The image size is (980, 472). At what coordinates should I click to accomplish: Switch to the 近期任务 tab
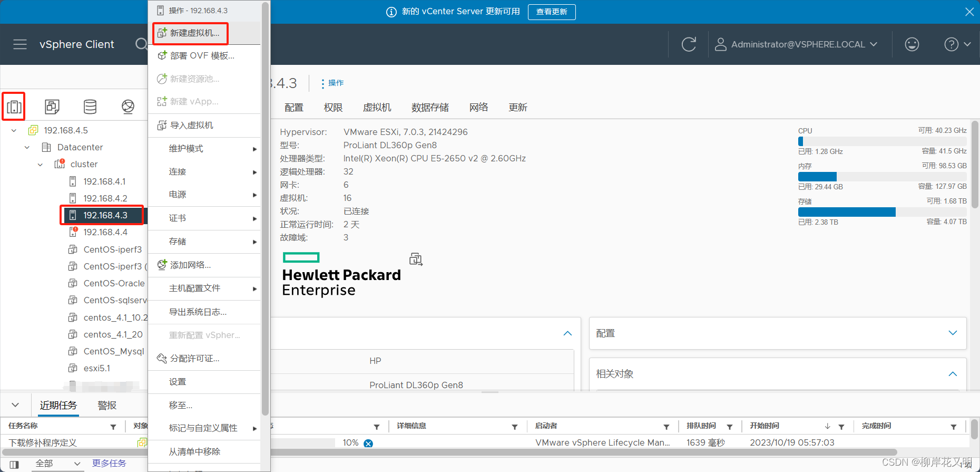click(x=58, y=405)
